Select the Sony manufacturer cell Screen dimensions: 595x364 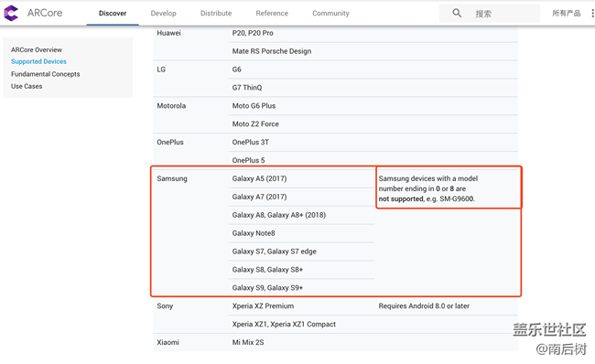click(165, 306)
